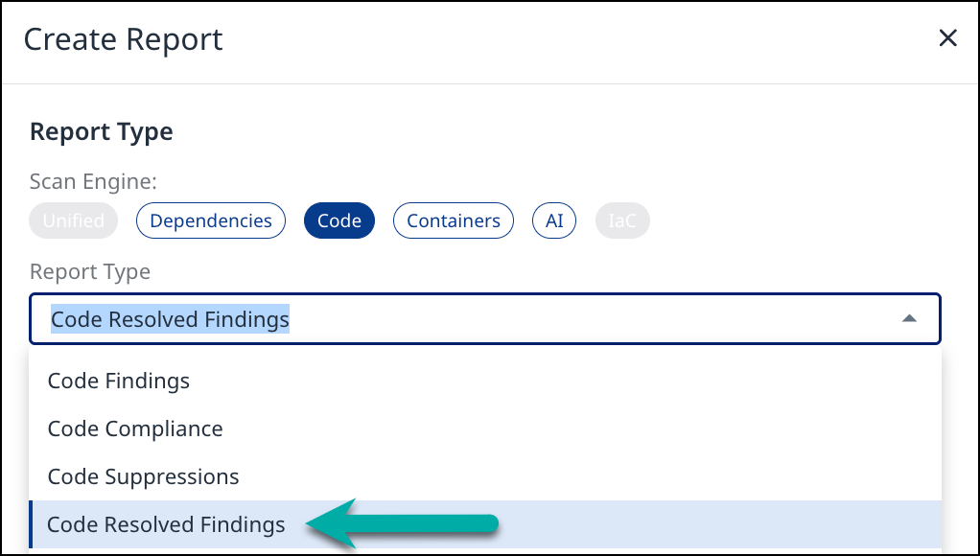Click the empty dialog header area
The width and height of the screenshot is (980, 556).
575,39
